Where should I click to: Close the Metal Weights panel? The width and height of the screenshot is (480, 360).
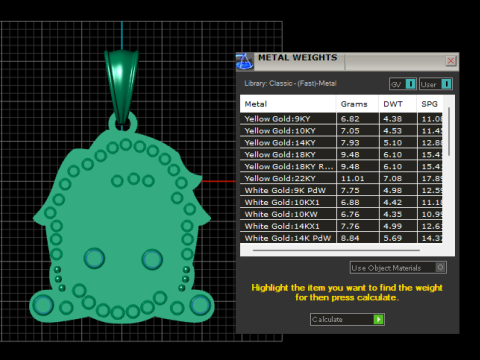451,61
